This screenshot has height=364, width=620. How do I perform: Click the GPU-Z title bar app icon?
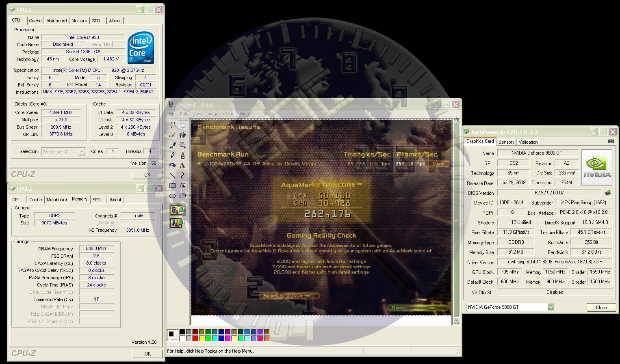pos(467,132)
